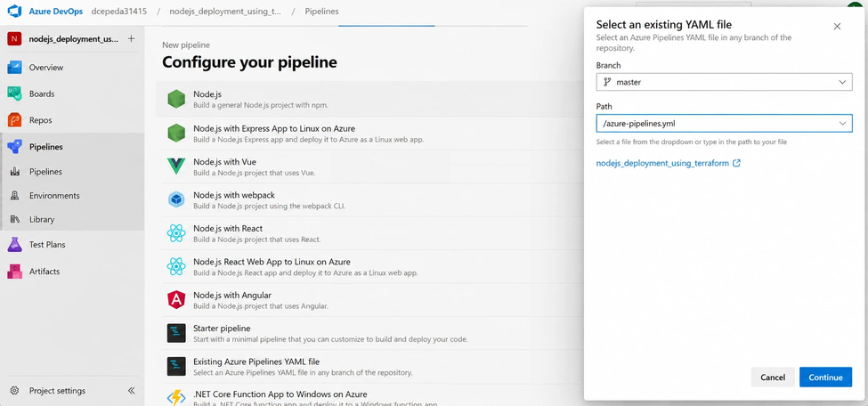Click the Starter pipeline icon

coord(176,333)
